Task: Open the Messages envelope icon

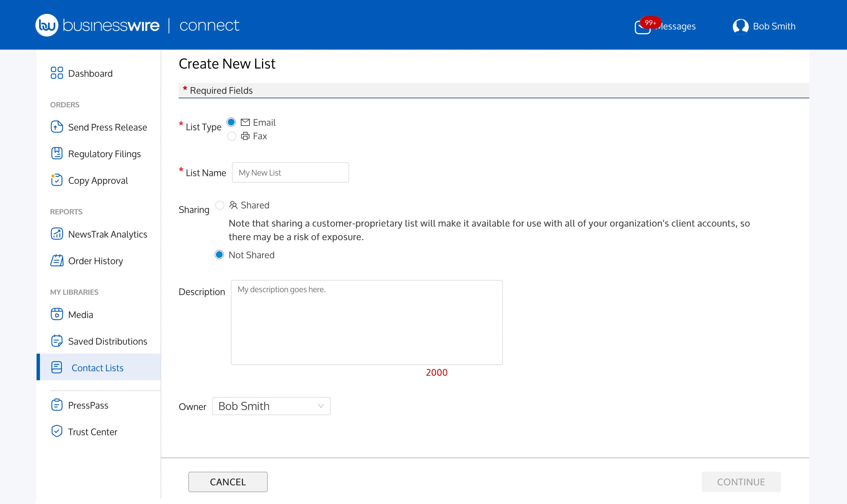Action: tap(642, 27)
